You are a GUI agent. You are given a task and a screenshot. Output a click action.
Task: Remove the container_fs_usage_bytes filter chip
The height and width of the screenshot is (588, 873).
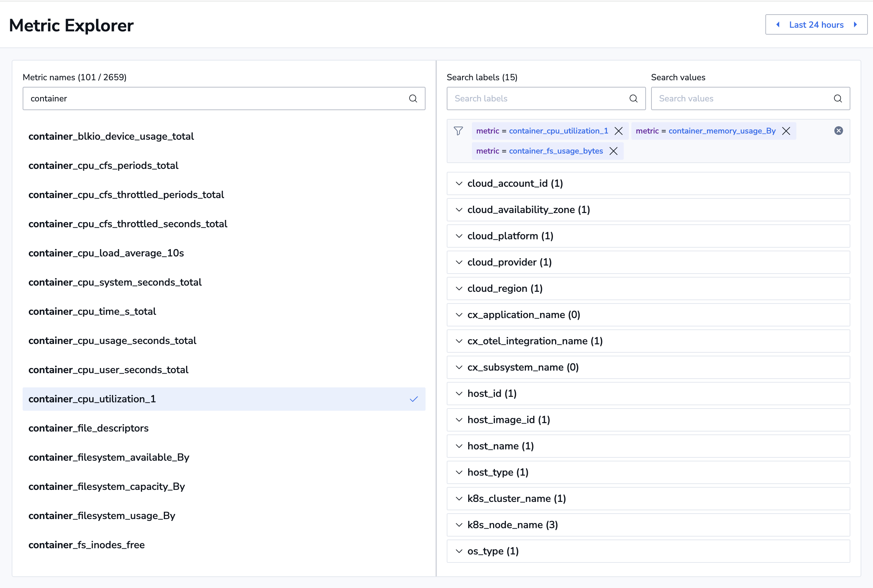click(614, 151)
